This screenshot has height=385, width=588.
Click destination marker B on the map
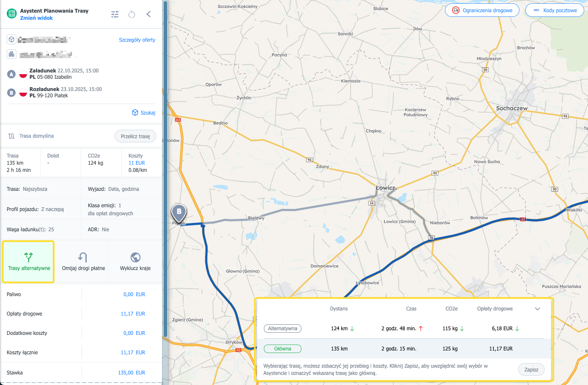click(179, 213)
